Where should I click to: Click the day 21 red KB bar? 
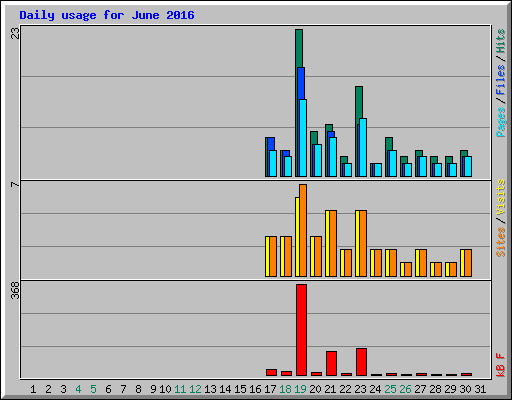331,363
